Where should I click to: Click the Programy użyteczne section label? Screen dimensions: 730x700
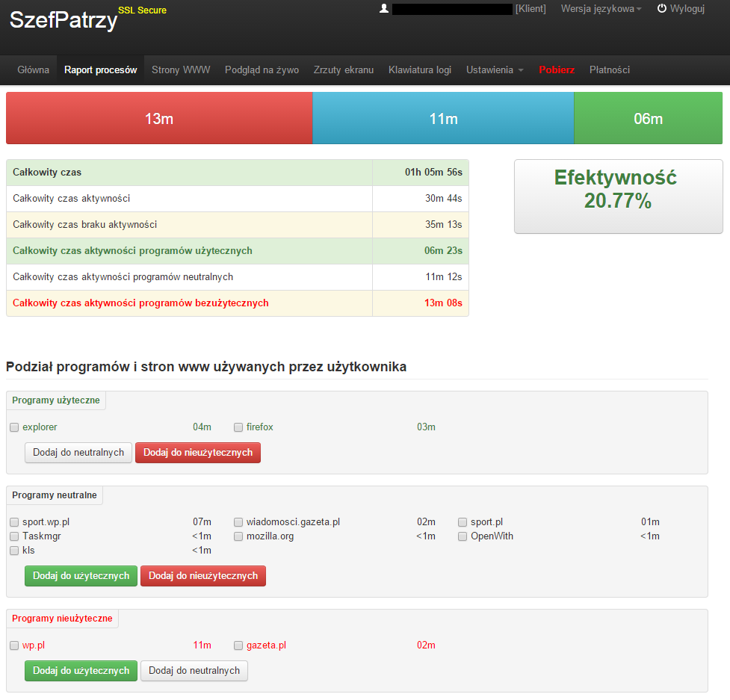(x=56, y=400)
